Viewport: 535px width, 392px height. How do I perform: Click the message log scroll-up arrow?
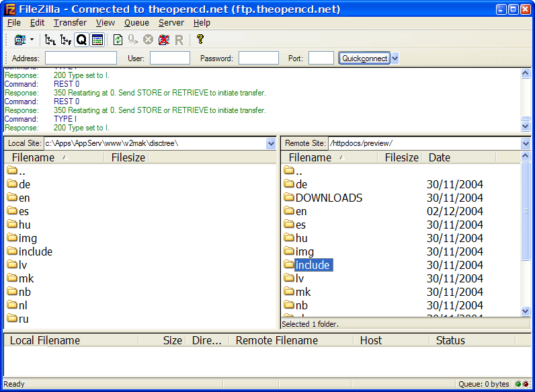point(526,73)
